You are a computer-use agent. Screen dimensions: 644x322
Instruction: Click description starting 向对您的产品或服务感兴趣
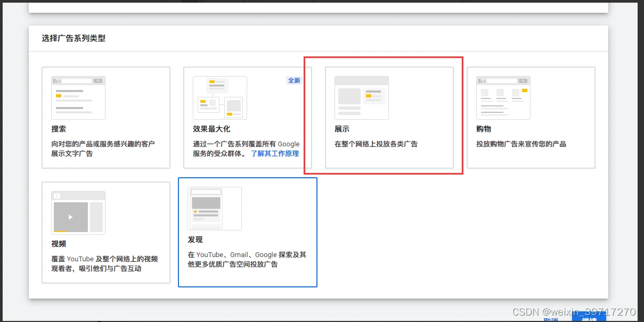103,149
